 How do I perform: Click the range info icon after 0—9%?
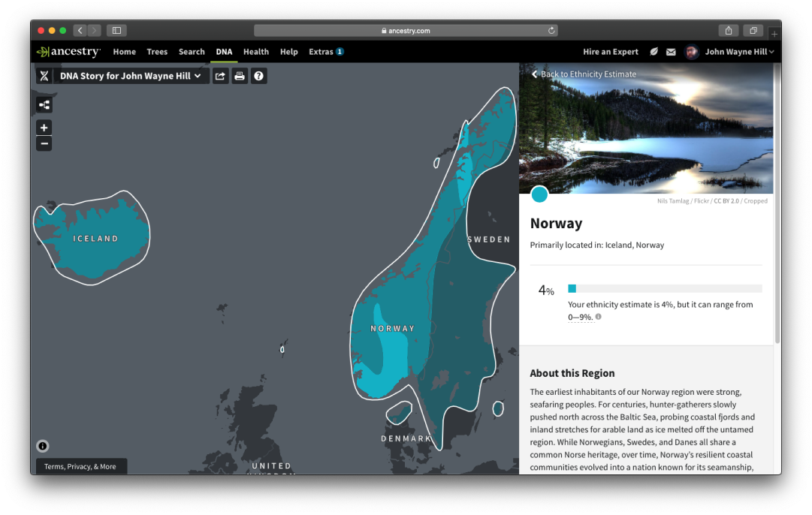(x=598, y=317)
